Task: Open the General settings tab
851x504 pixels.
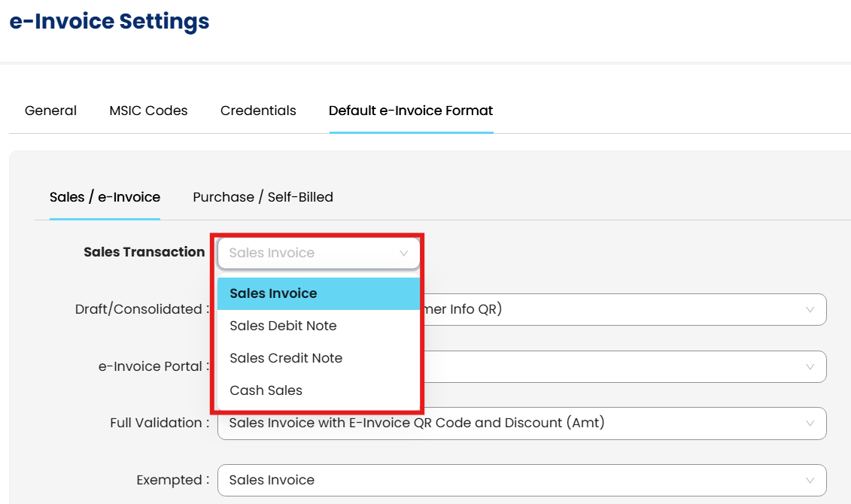Action: [x=50, y=111]
